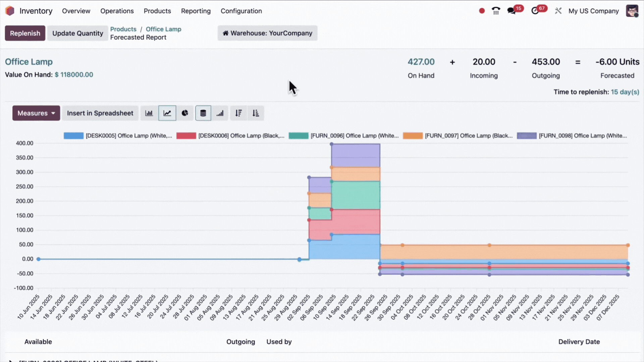This screenshot has width=644, height=362.
Task: Switch to pie chart view
Action: click(x=185, y=113)
